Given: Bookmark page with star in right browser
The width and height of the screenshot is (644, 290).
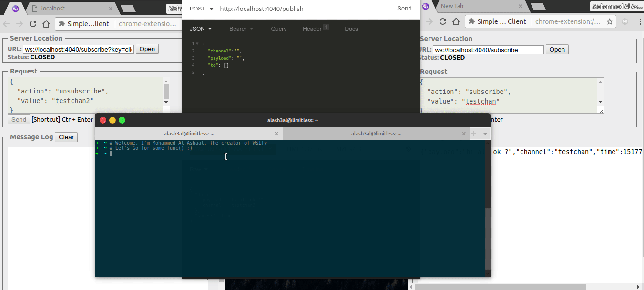Looking at the screenshot, I should click(610, 21).
